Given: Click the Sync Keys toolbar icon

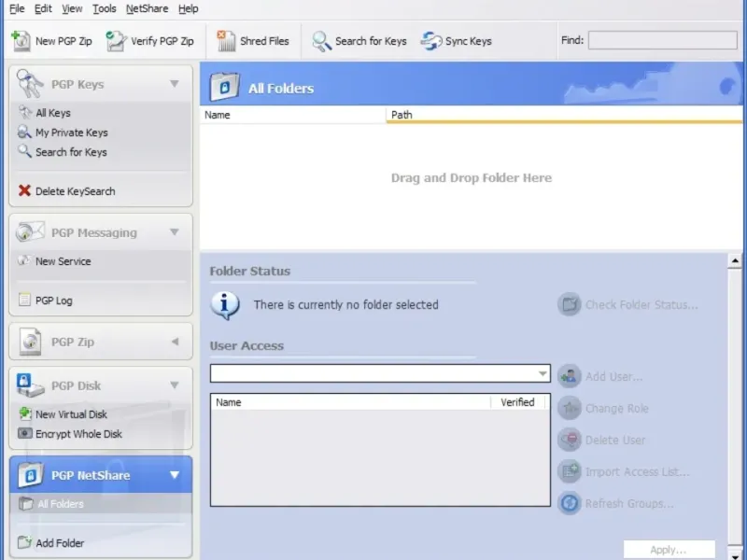Looking at the screenshot, I should point(431,41).
